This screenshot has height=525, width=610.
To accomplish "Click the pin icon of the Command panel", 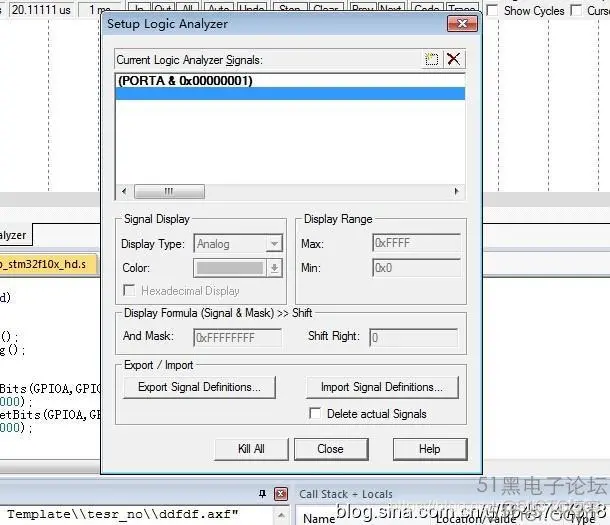I will [262, 494].
